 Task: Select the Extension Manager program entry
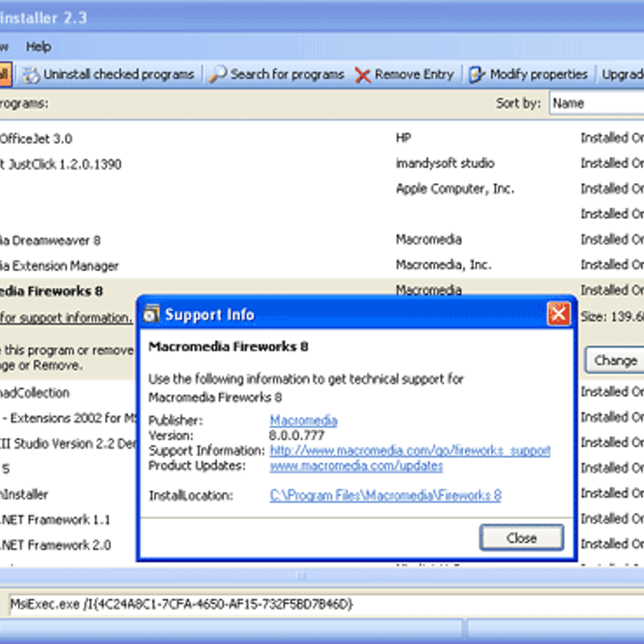coord(59,266)
